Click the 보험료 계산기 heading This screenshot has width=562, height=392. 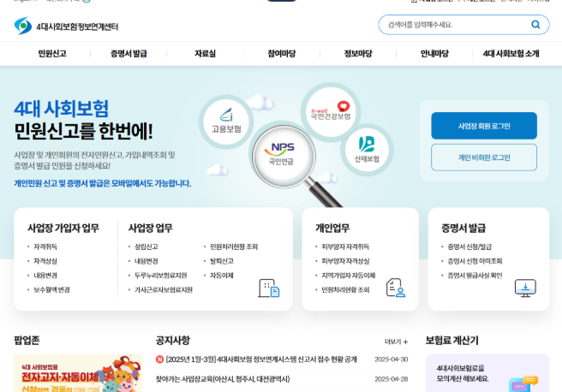pos(452,340)
